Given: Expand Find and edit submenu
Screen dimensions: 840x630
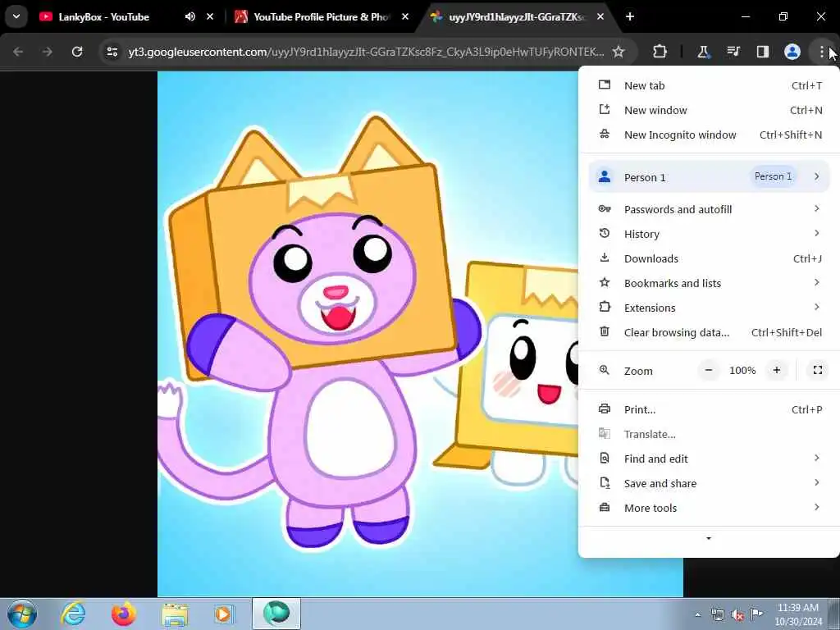Looking at the screenshot, I should [x=710, y=459].
